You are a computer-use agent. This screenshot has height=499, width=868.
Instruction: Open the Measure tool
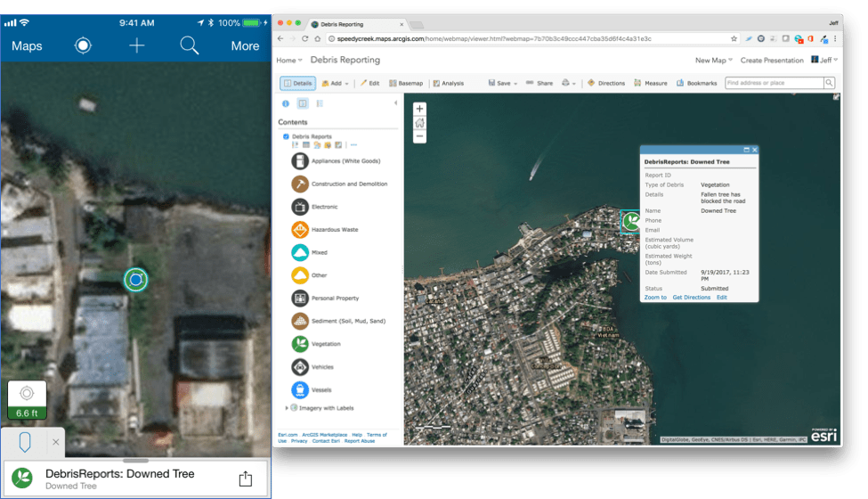[651, 83]
